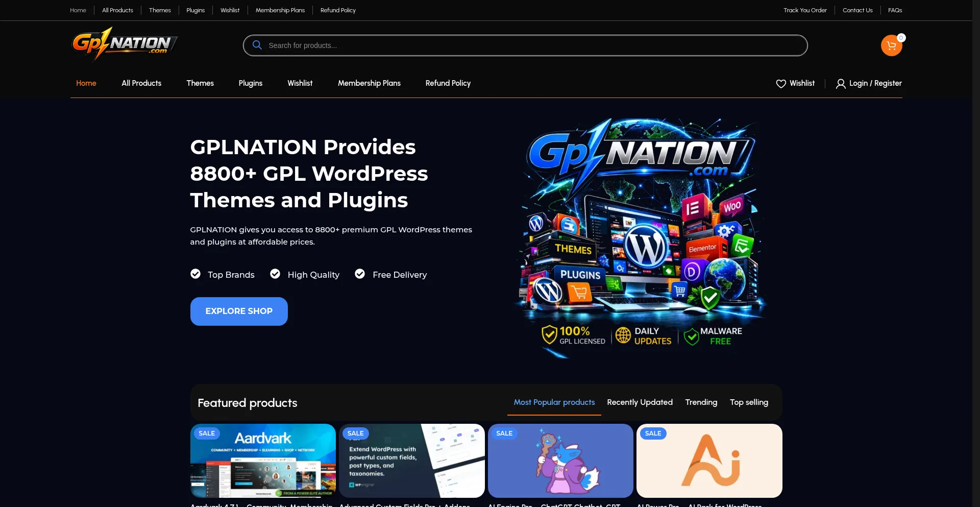Open the AI Engine Pro wizard thumbnail

(560, 461)
